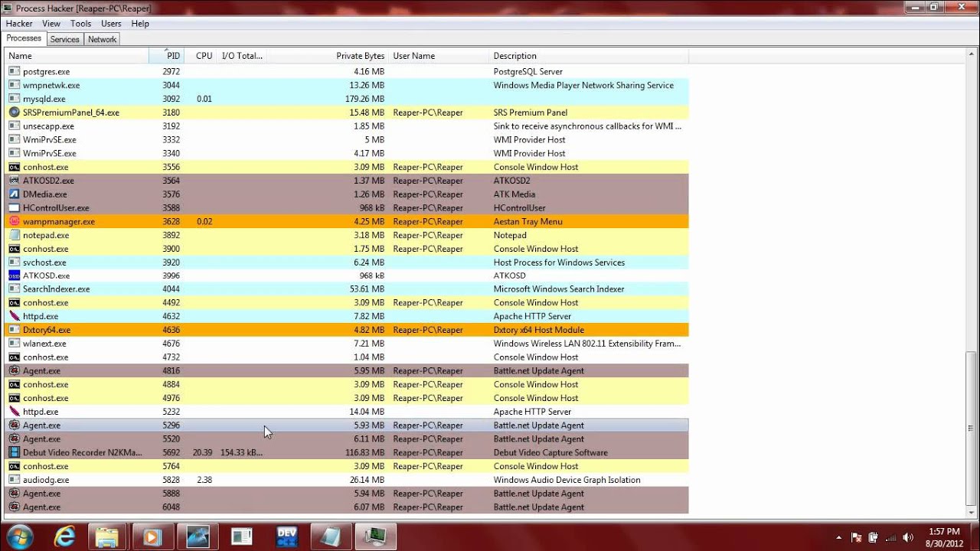Select the wmpnetwk.exe process row

click(x=347, y=85)
